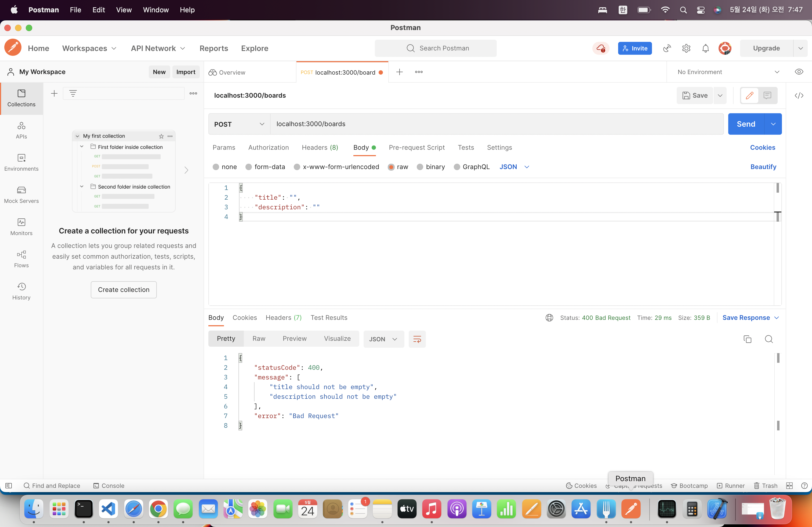Switch to the Headers (8) request tab

click(320, 147)
